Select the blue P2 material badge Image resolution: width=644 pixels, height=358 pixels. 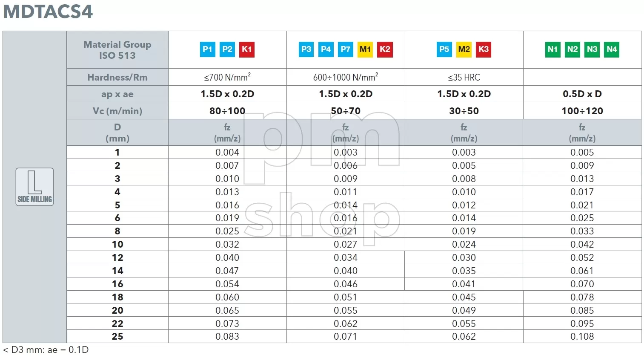[x=227, y=49]
